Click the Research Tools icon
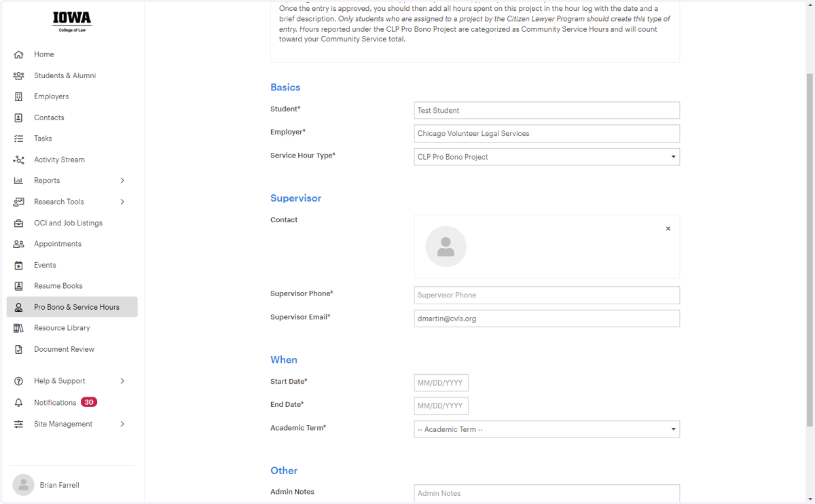 [18, 202]
